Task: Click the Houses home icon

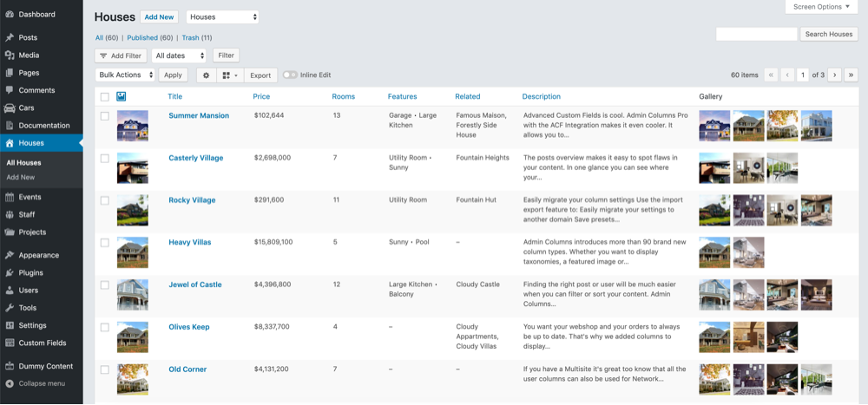Action: [x=10, y=143]
